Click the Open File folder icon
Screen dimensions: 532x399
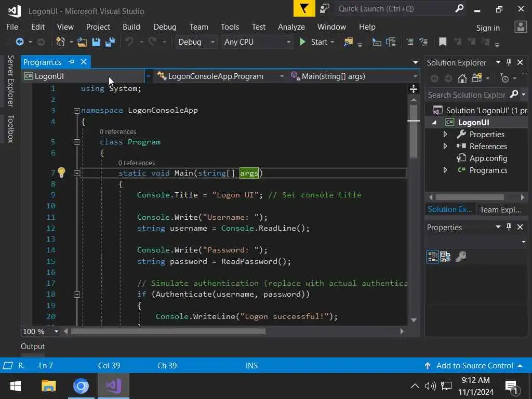[x=82, y=42]
